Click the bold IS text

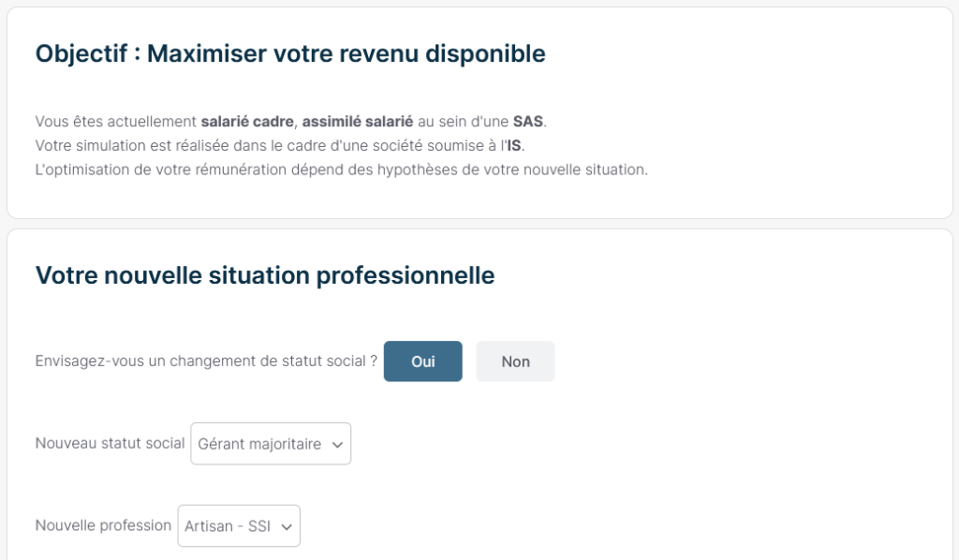point(514,146)
